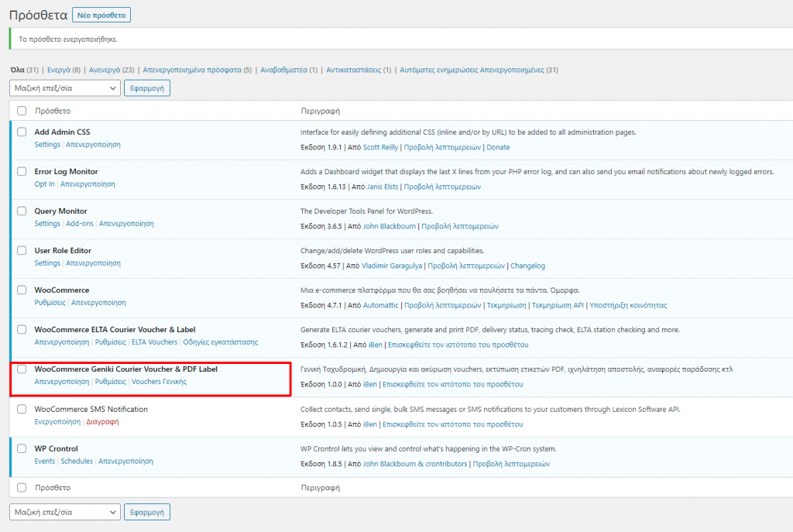Check the WooCommerce SMS Notification checkbox
This screenshot has width=793, height=532.
tap(22, 409)
